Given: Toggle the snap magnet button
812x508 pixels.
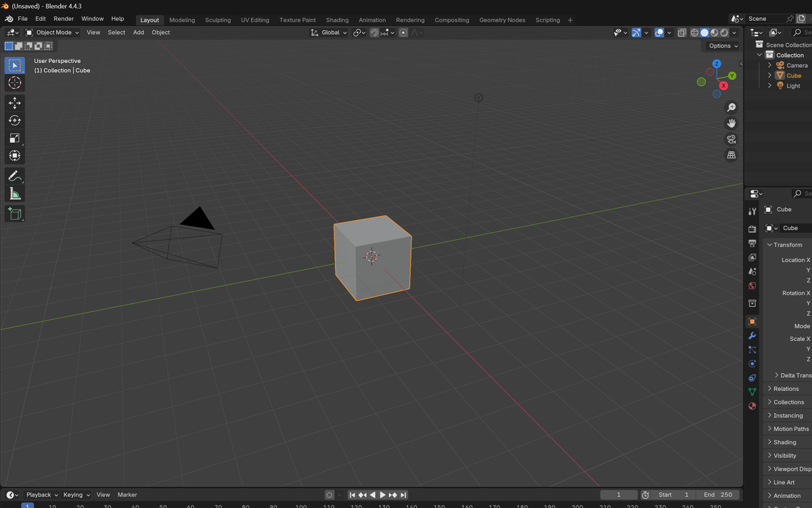Looking at the screenshot, I should (x=374, y=33).
